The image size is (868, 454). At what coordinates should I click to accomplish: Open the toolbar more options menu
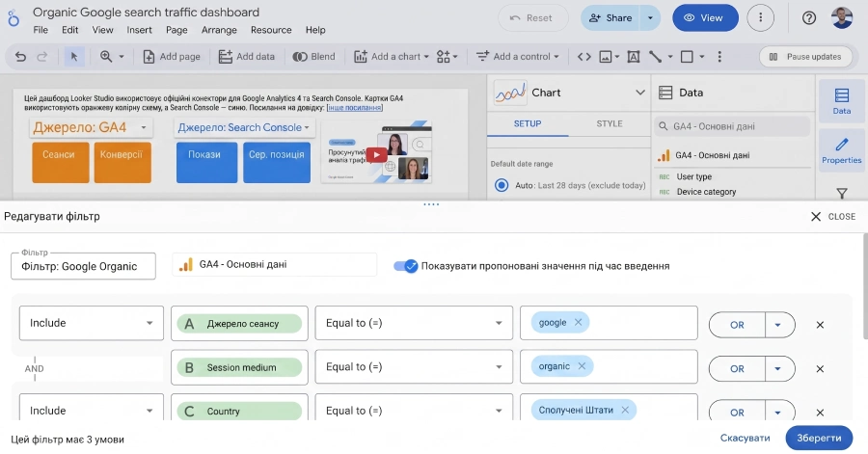(x=719, y=57)
